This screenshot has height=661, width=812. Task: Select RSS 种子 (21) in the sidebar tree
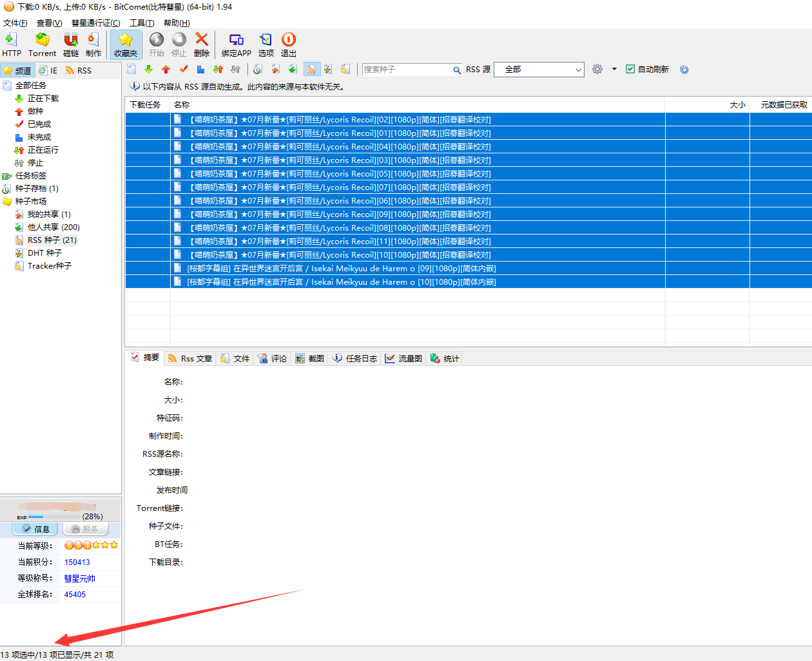point(52,240)
